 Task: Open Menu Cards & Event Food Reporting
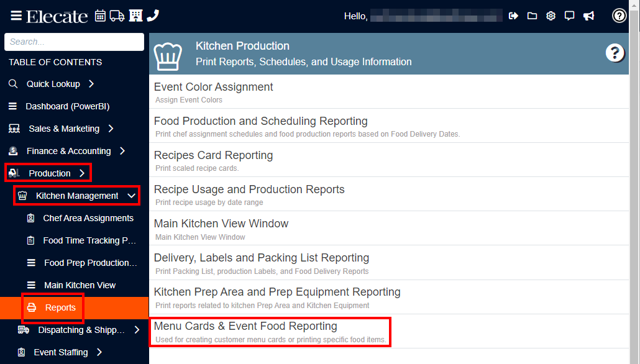coord(270,332)
